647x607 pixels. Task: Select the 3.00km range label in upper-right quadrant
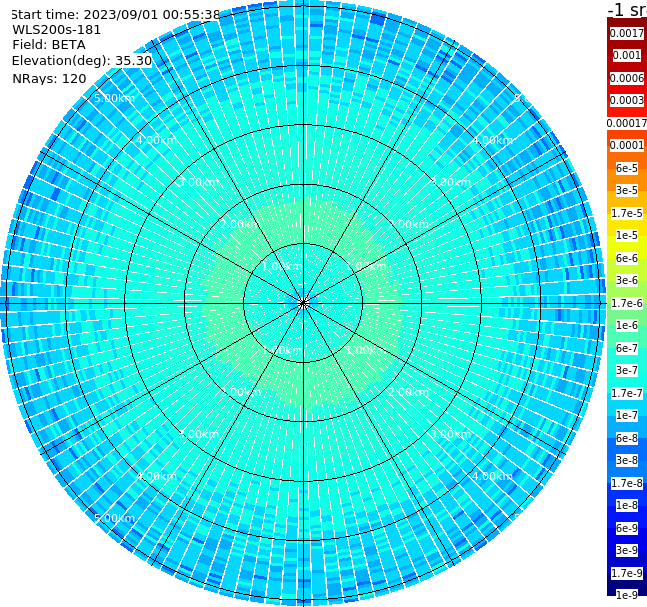pyautogui.click(x=451, y=182)
